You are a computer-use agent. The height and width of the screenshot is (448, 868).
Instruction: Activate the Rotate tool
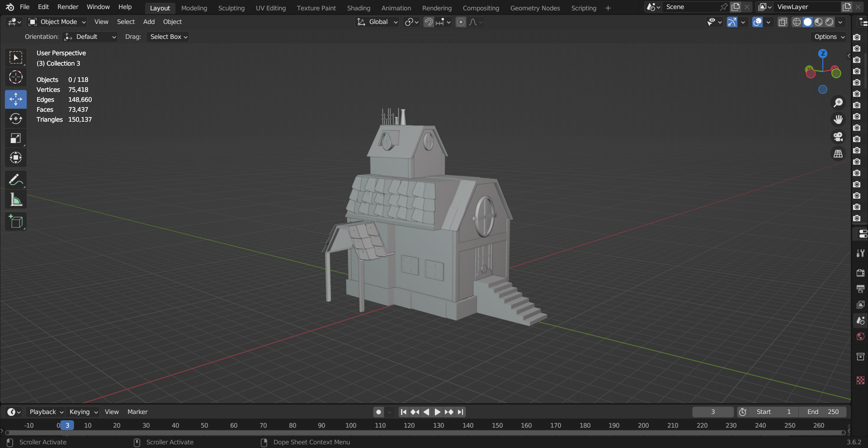16,119
